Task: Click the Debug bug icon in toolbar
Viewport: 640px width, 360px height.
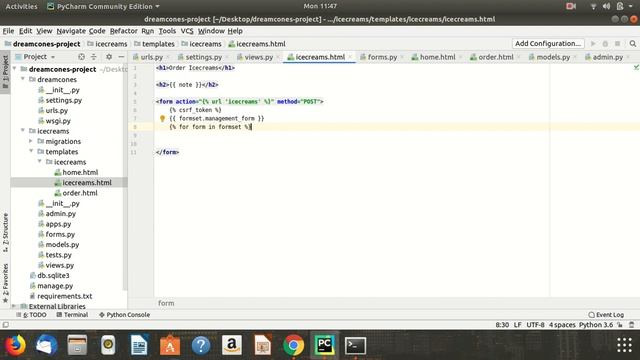Action: tap(605, 43)
